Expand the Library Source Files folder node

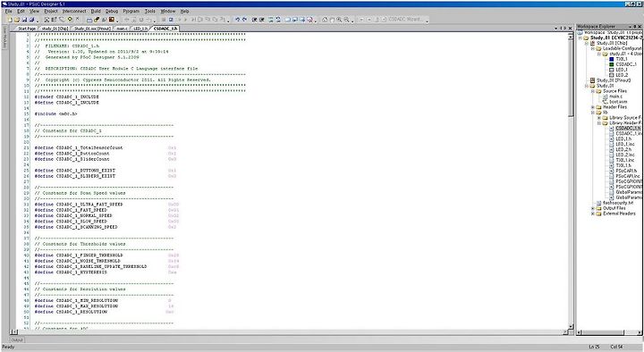pyautogui.click(x=598, y=118)
